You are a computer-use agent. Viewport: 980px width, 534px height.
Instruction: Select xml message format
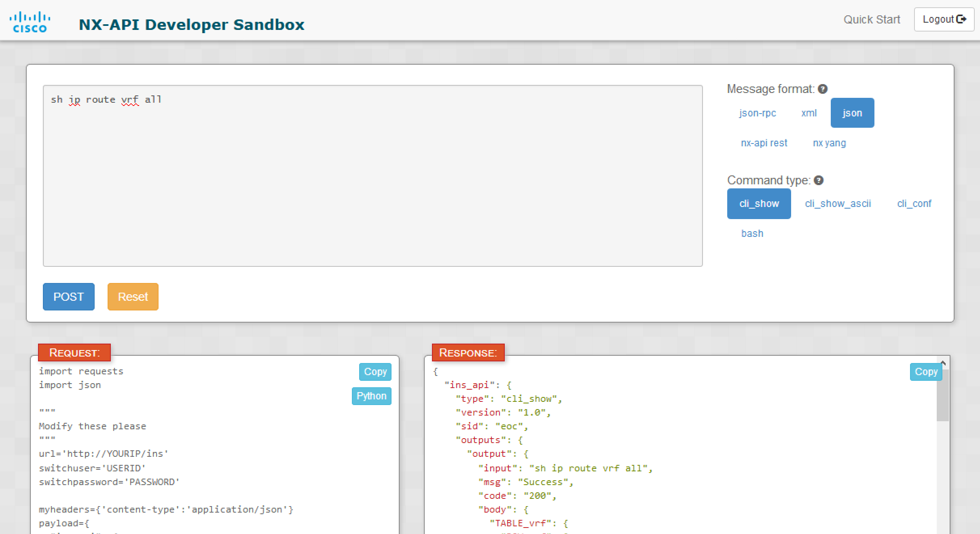coord(809,113)
